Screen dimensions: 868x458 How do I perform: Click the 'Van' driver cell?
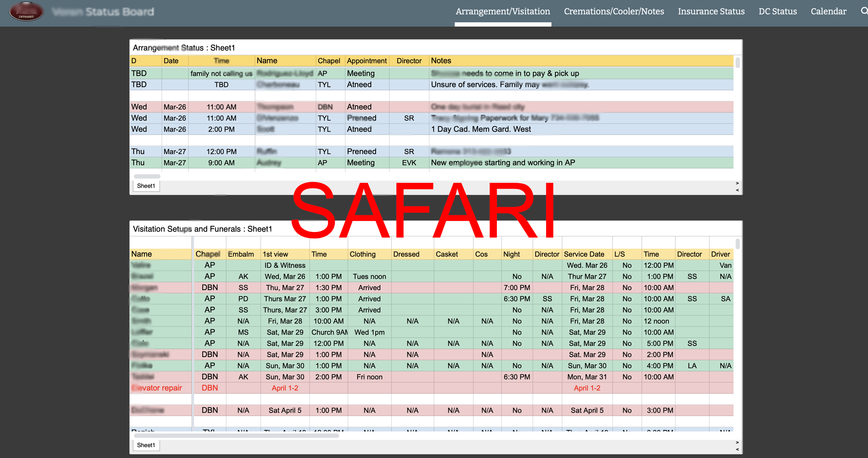[721, 265]
